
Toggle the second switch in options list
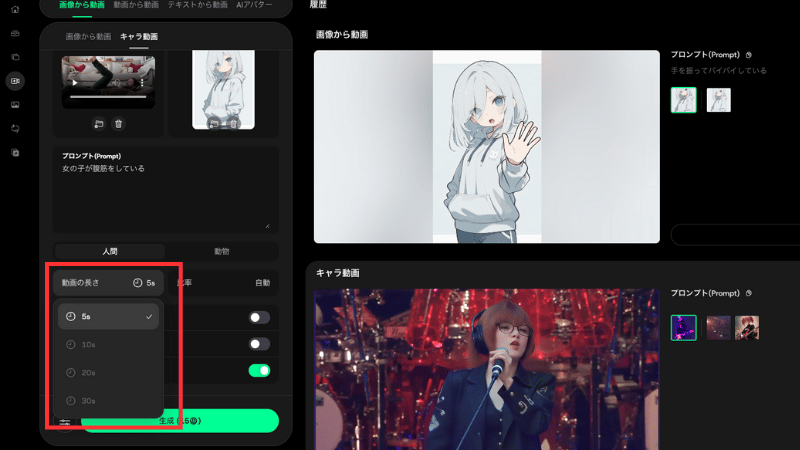click(x=259, y=344)
